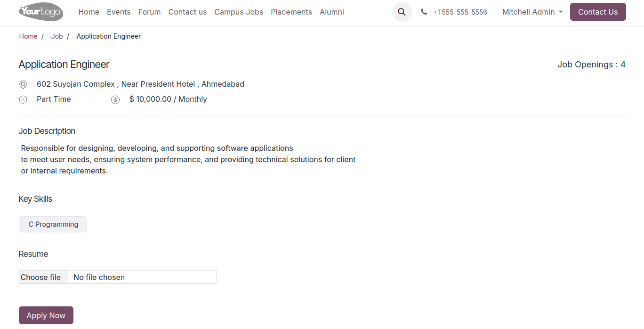Click the location pin icon
The height and width of the screenshot is (329, 644).
click(x=23, y=84)
